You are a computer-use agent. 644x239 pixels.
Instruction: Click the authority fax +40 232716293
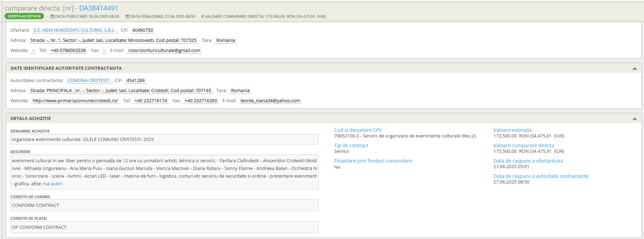point(201,101)
